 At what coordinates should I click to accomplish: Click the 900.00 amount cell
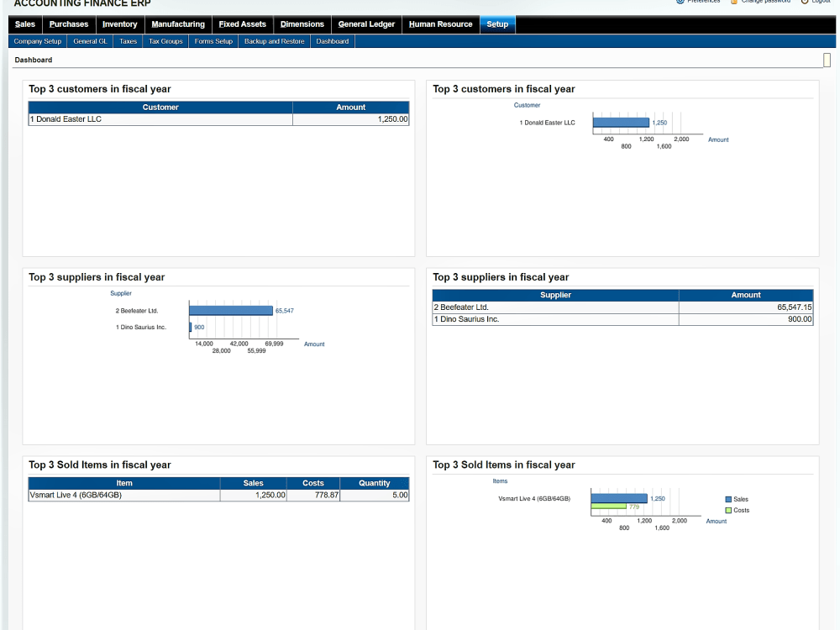746,319
